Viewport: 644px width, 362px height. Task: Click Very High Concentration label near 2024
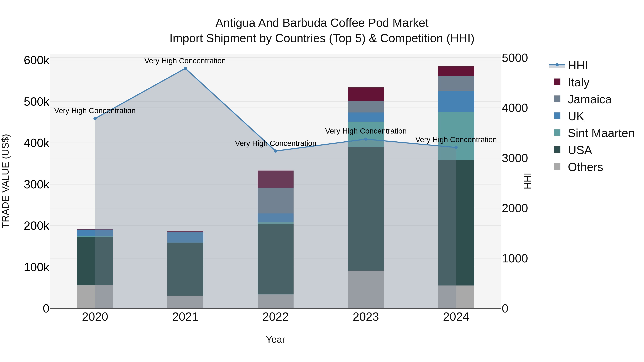pyautogui.click(x=456, y=140)
